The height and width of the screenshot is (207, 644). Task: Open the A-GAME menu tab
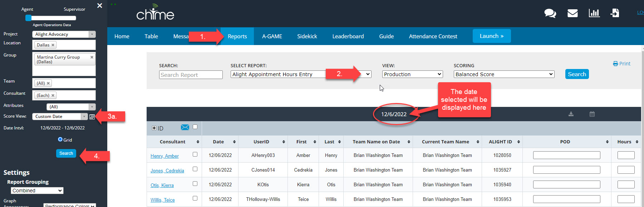coord(272,36)
